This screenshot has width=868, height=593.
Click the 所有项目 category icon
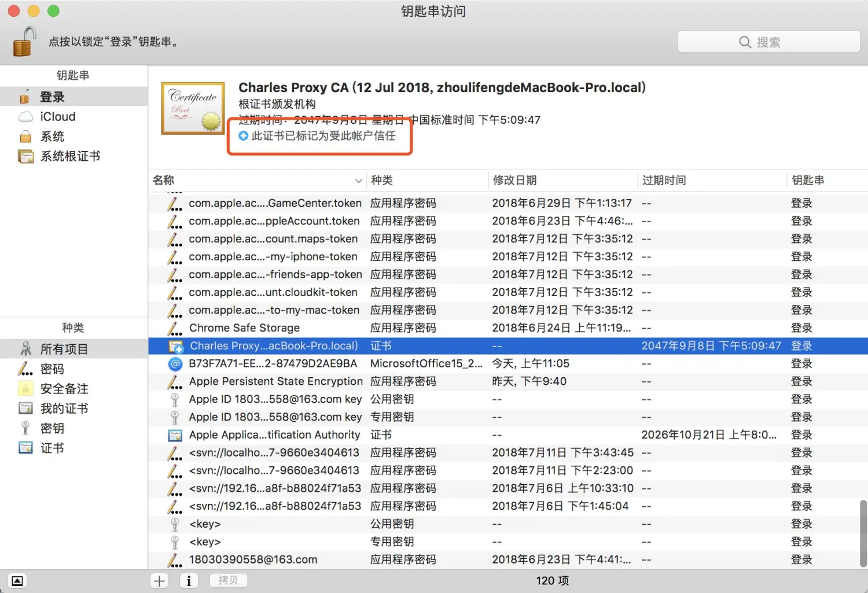tap(25, 349)
